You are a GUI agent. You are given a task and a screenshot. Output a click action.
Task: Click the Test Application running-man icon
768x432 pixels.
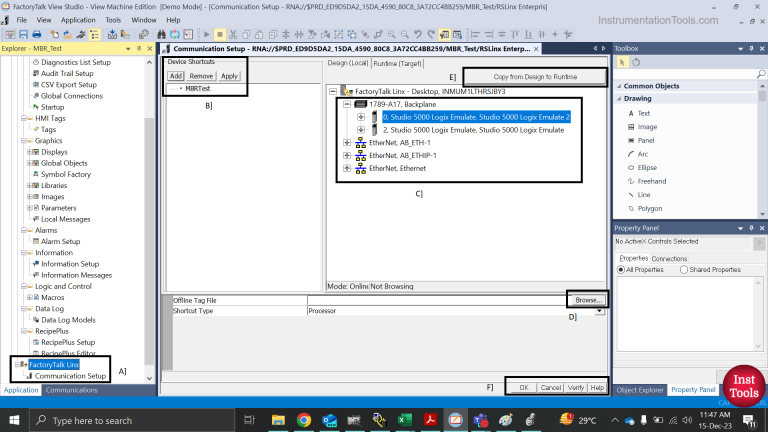pyautogui.click(x=81, y=34)
